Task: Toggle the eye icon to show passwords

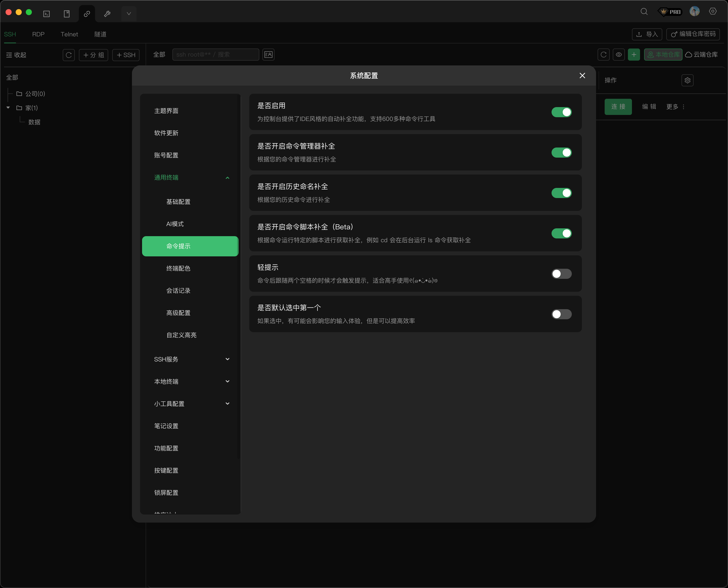Action: pos(619,55)
